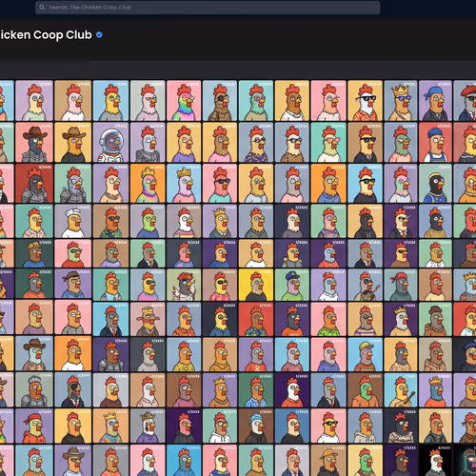Viewport: 476px width, 476px height.
Task: Select yellow hat mustache chicken on pink
Action: click(148, 319)
